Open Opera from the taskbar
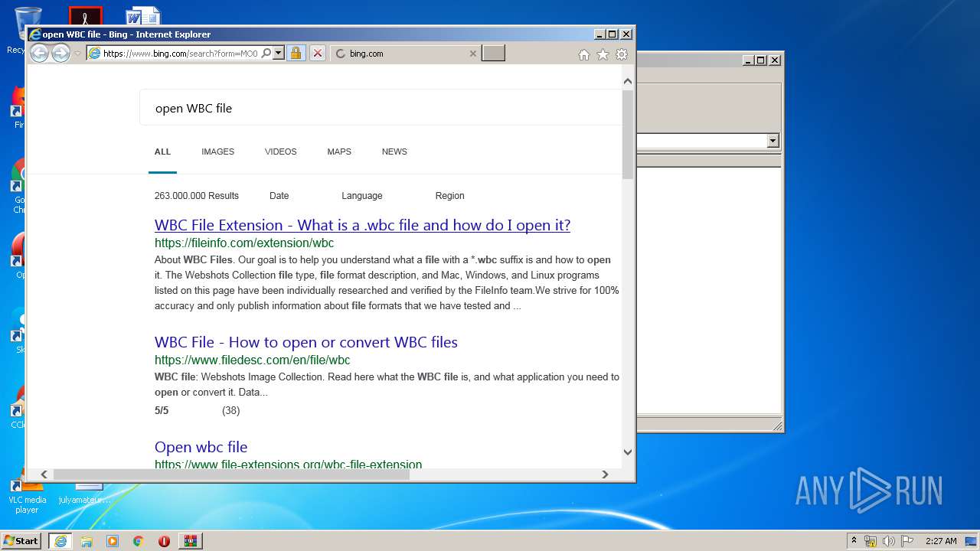 (164, 541)
